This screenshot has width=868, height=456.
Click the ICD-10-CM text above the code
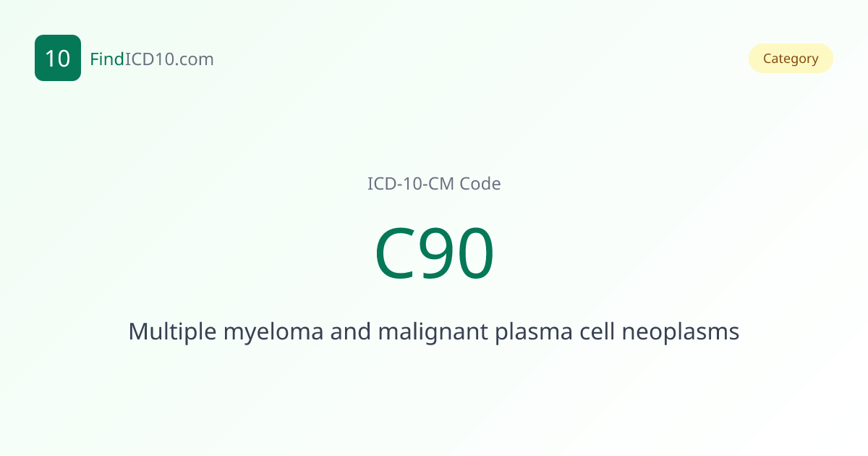(x=411, y=184)
